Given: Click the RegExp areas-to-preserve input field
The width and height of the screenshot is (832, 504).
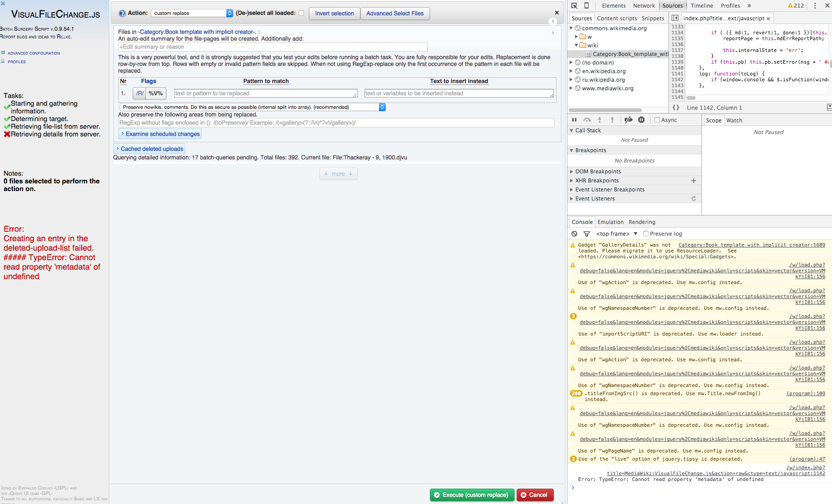Looking at the screenshot, I should pos(336,123).
